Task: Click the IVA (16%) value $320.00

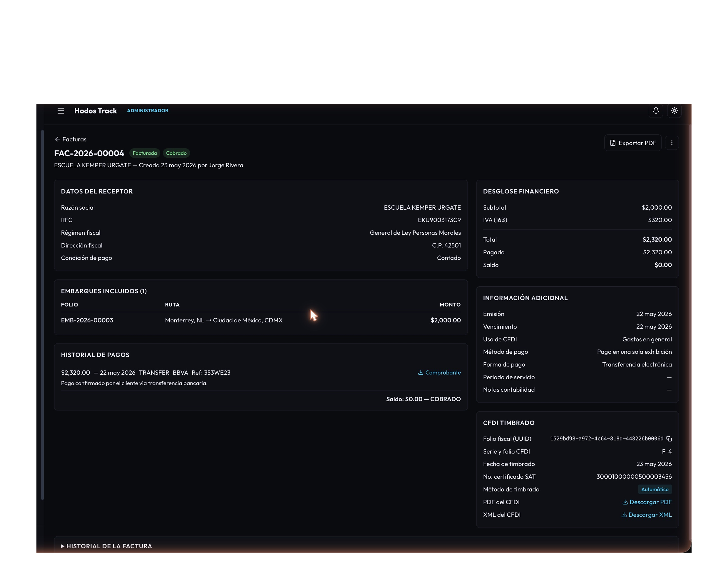Action: pos(660,220)
